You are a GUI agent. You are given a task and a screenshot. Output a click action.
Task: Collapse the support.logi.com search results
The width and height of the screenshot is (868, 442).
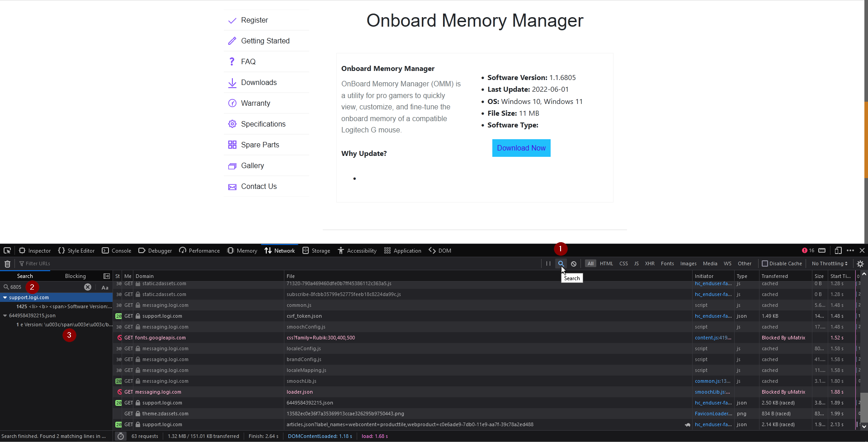pyautogui.click(x=5, y=297)
